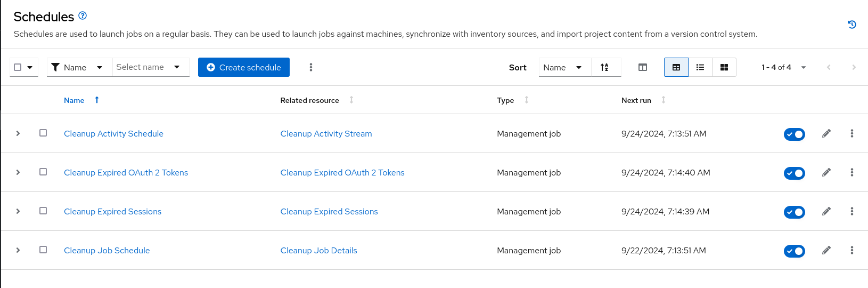
Task: Expand the Cleanup Job Schedule row
Action: pyautogui.click(x=18, y=250)
